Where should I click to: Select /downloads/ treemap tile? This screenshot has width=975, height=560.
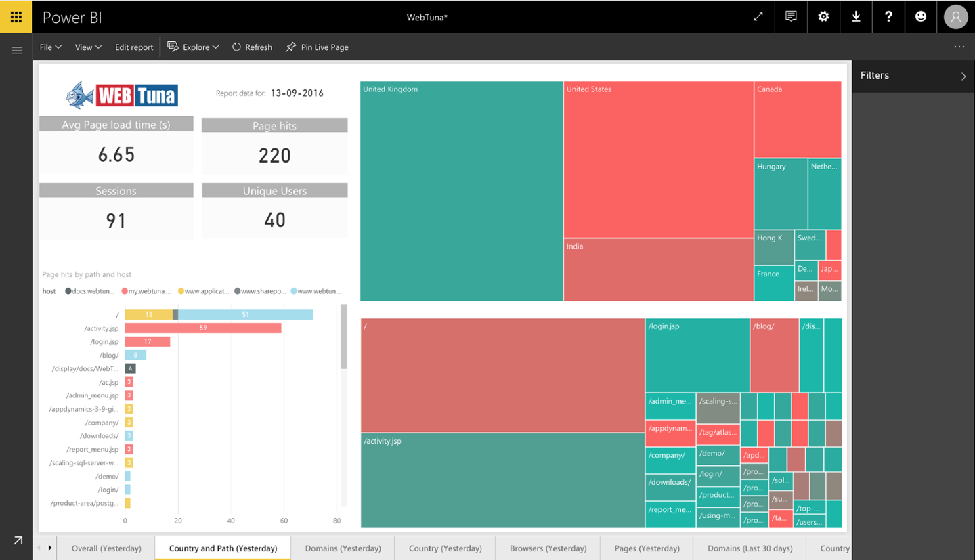pos(670,487)
